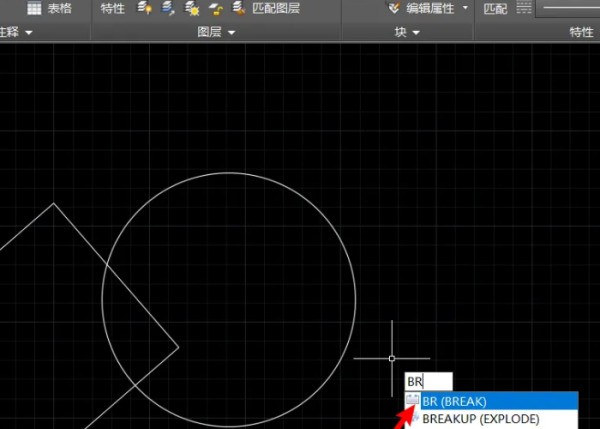The height and width of the screenshot is (429, 600).
Task: Click the 编辑属性 edit attributes icon
Action: 396,9
